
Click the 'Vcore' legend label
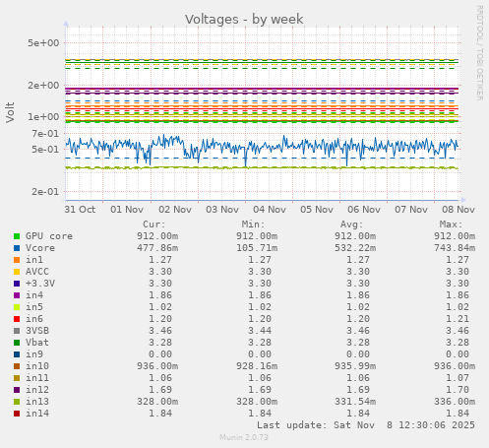40,248
